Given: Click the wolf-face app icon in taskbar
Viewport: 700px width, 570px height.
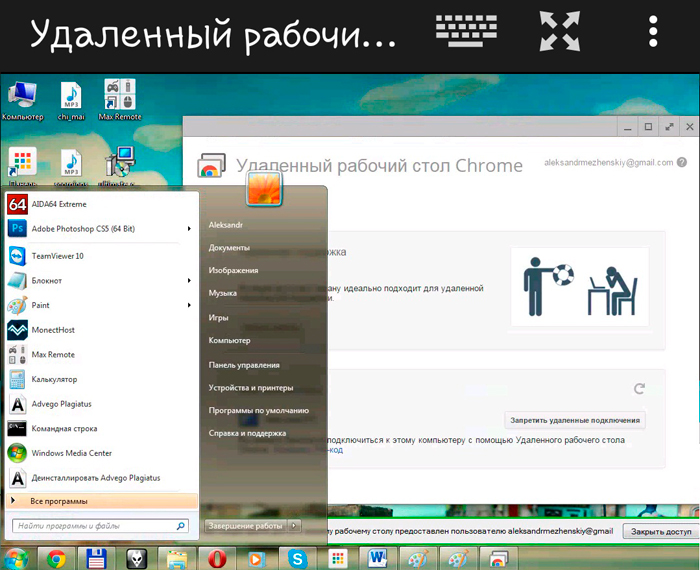Looking at the screenshot, I should click(137, 558).
